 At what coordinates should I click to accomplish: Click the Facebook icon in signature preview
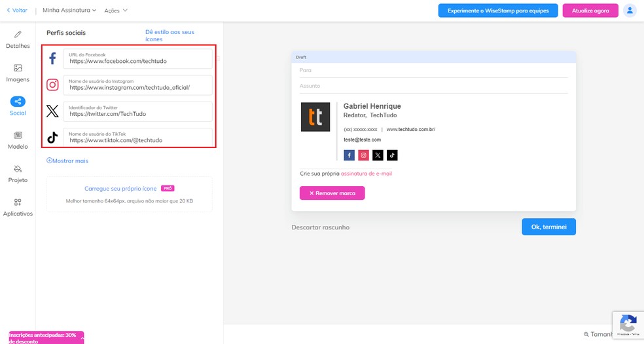pyautogui.click(x=349, y=155)
